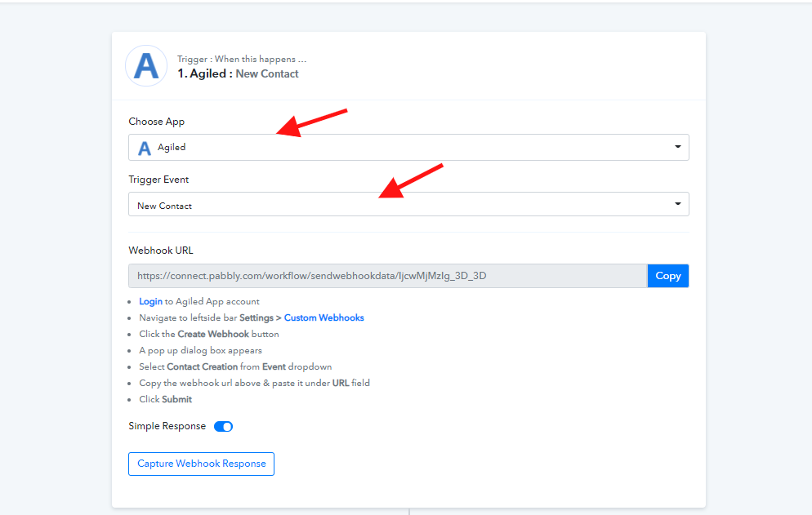Open the Choose App dropdown arrow
The height and width of the screenshot is (515, 812).
pyautogui.click(x=677, y=147)
